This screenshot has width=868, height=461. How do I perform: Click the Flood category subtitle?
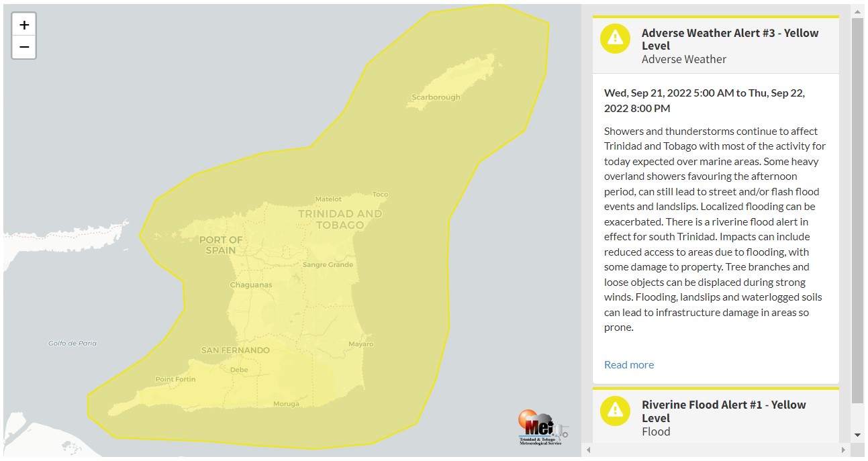click(656, 431)
